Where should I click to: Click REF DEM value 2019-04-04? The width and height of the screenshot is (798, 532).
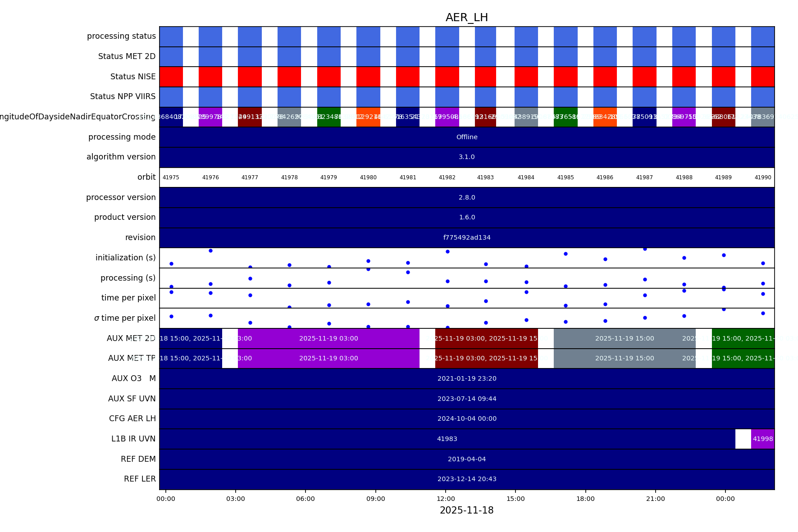[x=466, y=459]
